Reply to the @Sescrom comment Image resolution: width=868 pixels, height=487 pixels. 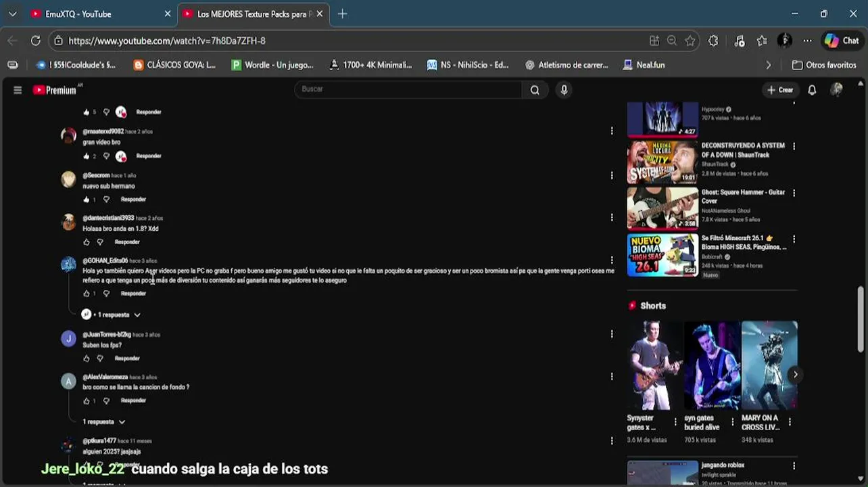coord(133,200)
